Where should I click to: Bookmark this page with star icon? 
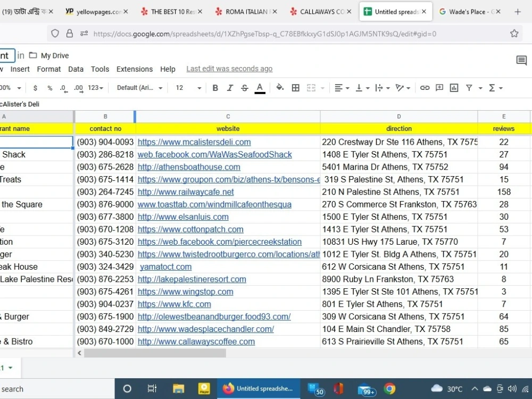(514, 33)
